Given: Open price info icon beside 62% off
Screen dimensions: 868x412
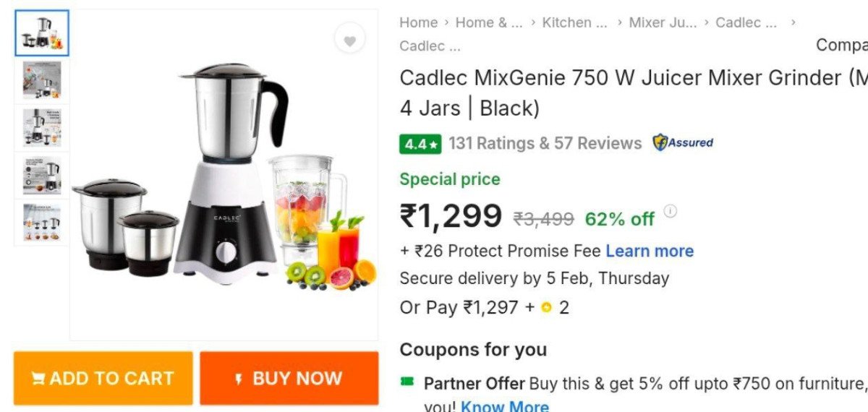Looking at the screenshot, I should pos(671,211).
